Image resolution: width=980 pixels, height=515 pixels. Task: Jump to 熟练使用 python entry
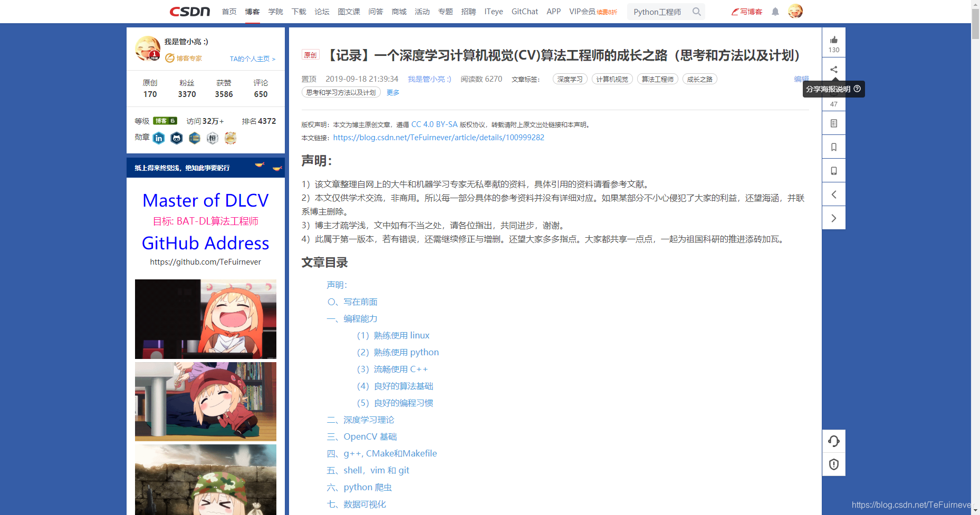tap(398, 353)
